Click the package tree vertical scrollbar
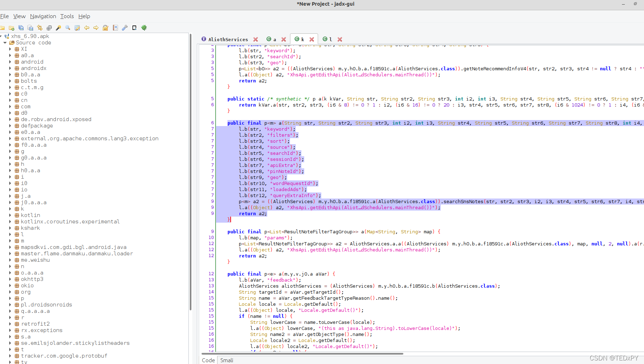This screenshot has height=364, width=644. (x=190, y=172)
